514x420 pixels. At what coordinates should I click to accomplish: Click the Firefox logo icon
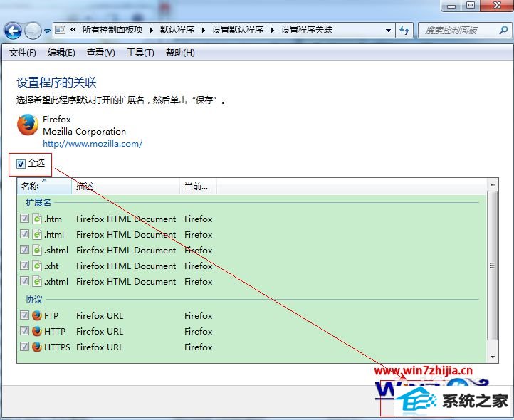pyautogui.click(x=28, y=125)
